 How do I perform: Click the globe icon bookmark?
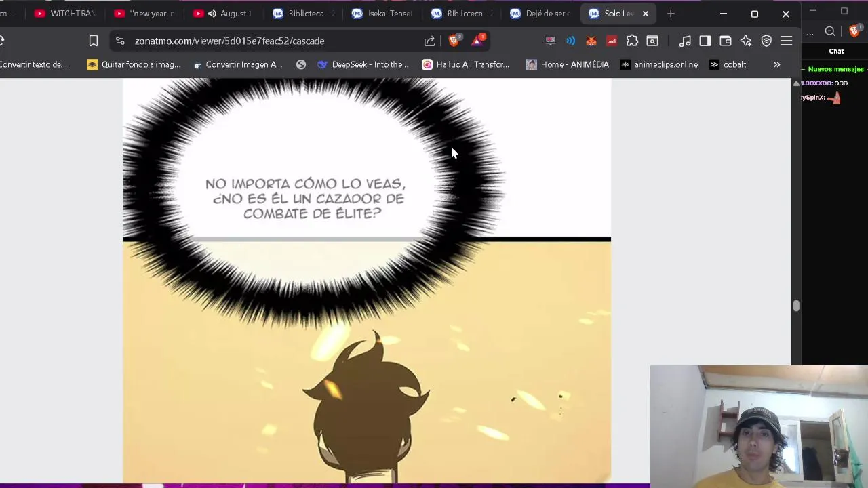(x=301, y=64)
